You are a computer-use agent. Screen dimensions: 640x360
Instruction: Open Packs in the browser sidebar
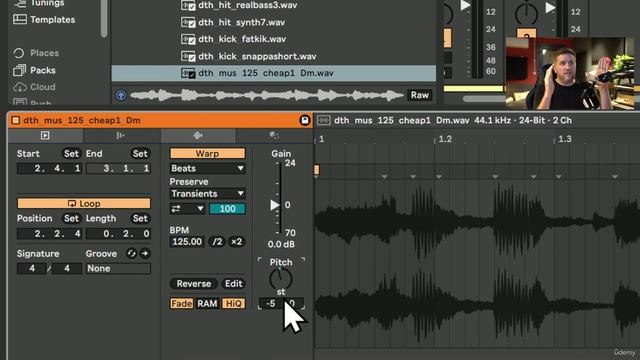tap(42, 70)
